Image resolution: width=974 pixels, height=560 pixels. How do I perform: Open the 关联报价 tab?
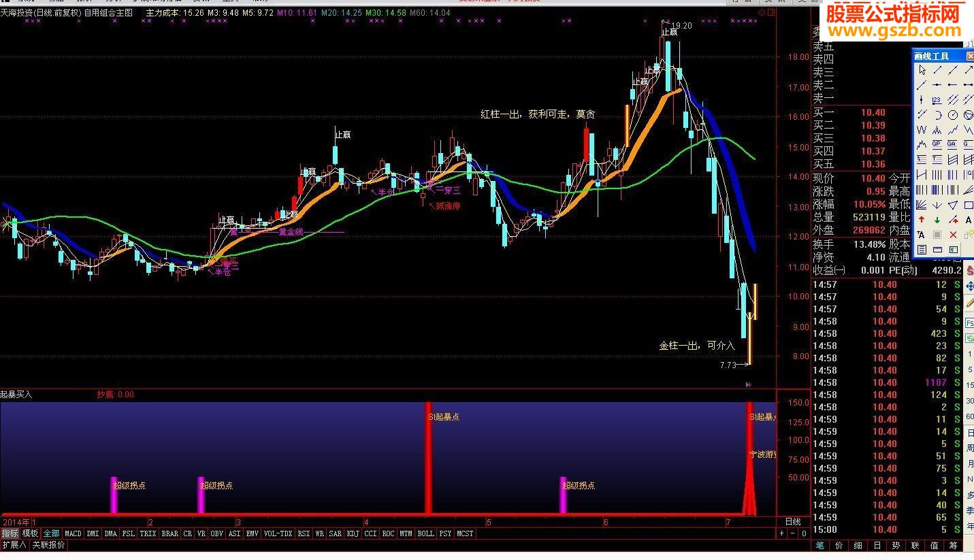point(48,545)
